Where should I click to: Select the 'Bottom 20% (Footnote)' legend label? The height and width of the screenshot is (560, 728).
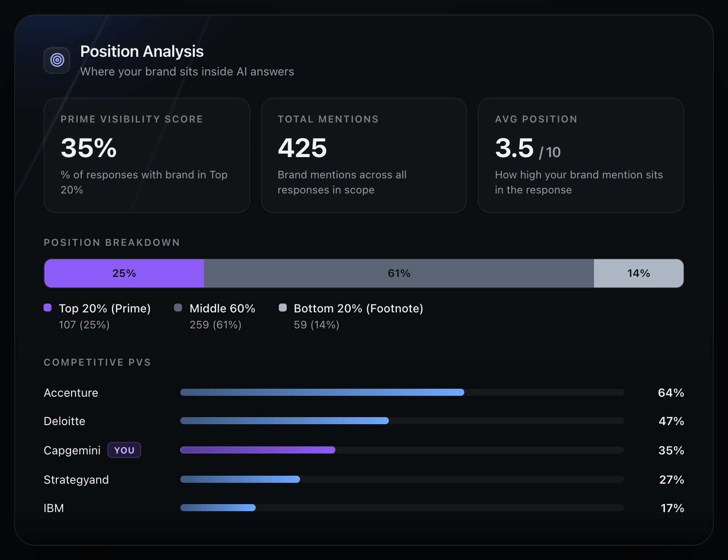tap(359, 308)
